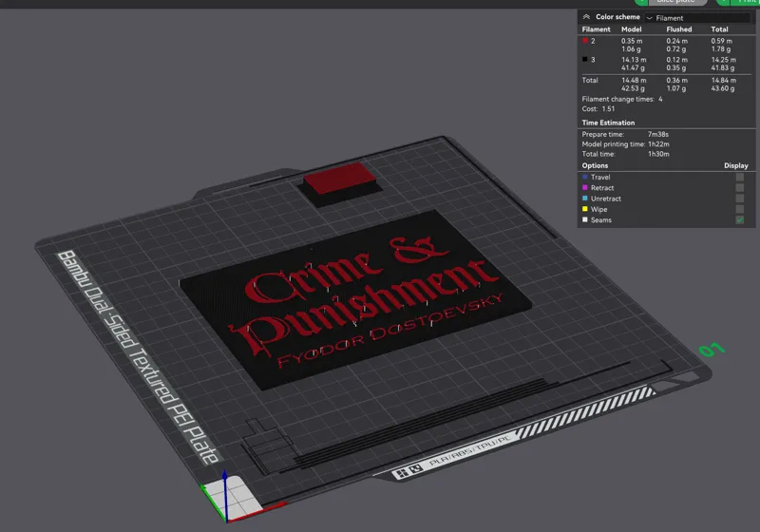Screen dimensions: 760x532
Task: Enable the Retract display checkbox
Action: pyautogui.click(x=740, y=188)
